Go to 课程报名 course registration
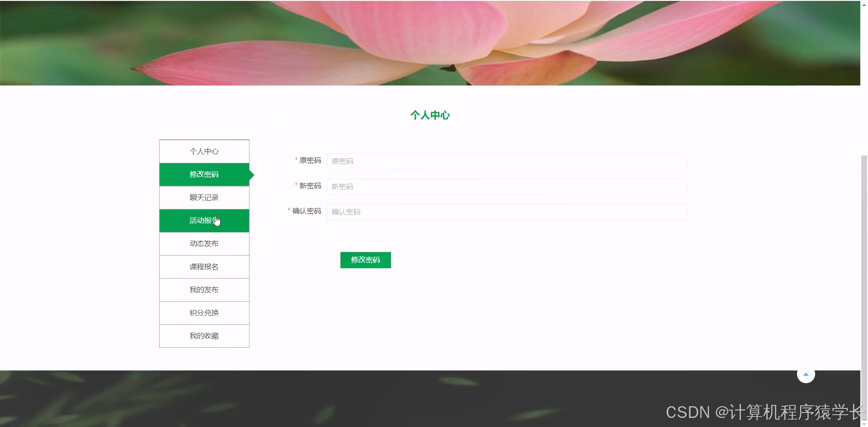Screen dimensions: 868x427 tap(204, 266)
